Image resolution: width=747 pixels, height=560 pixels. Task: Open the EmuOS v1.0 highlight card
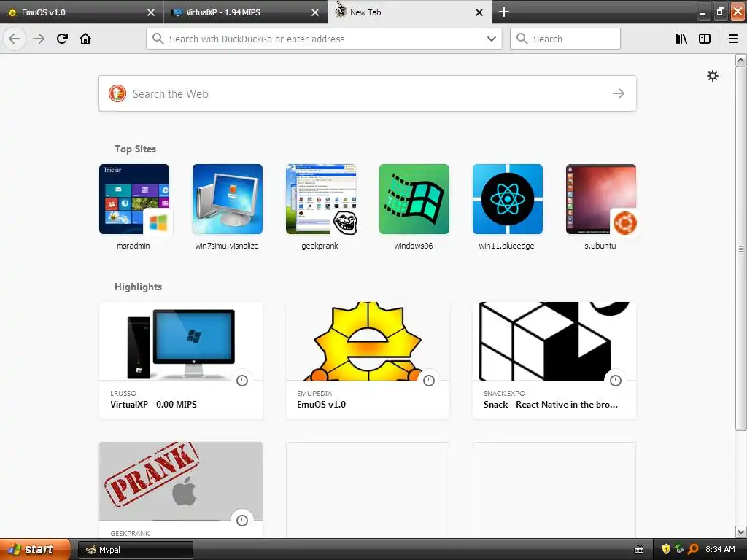[x=368, y=360]
